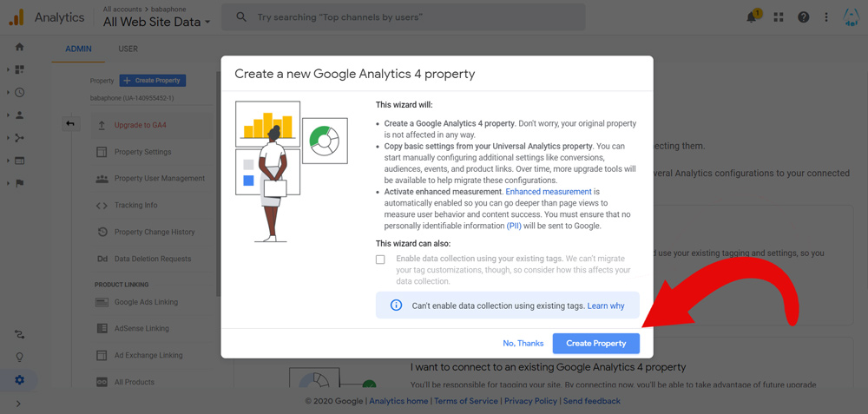Open the Discover lightbulb icon
Screen dimensions: 868x414
click(x=19, y=357)
